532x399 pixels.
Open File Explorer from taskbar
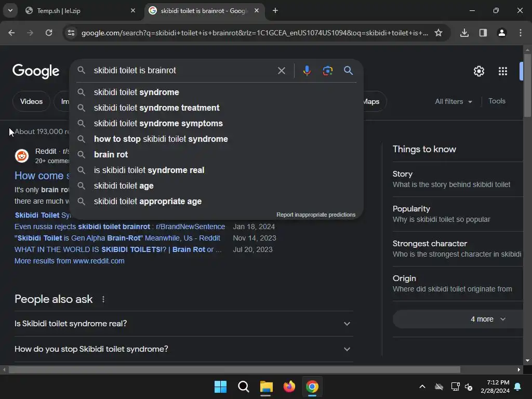click(x=266, y=387)
